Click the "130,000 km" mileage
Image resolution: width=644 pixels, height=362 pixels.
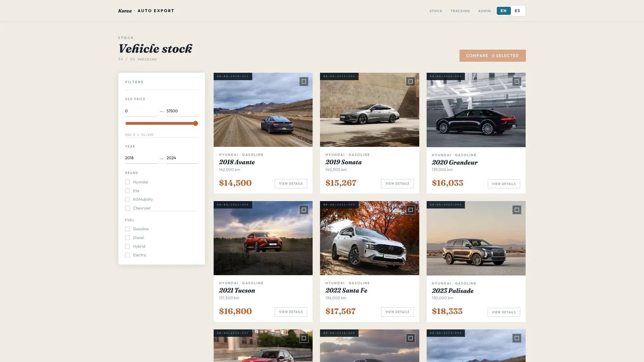[x=442, y=298]
